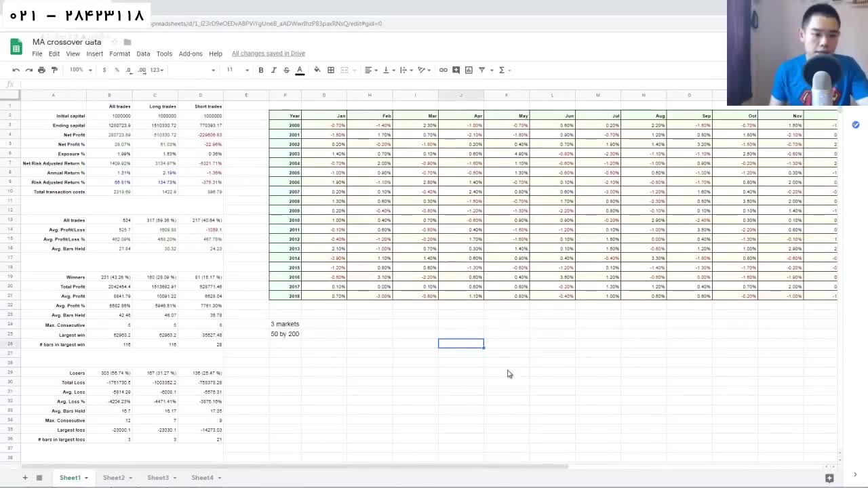
Task: Switch to the Sheet3 tab
Action: pos(157,478)
